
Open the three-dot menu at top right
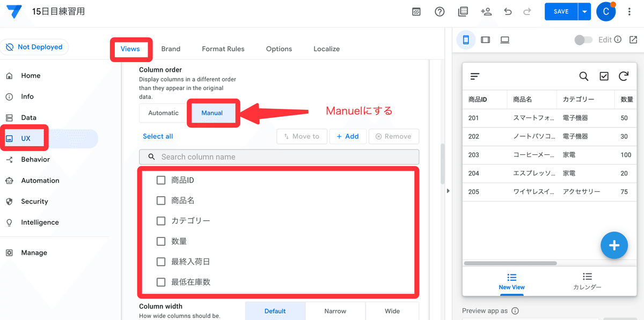629,11
